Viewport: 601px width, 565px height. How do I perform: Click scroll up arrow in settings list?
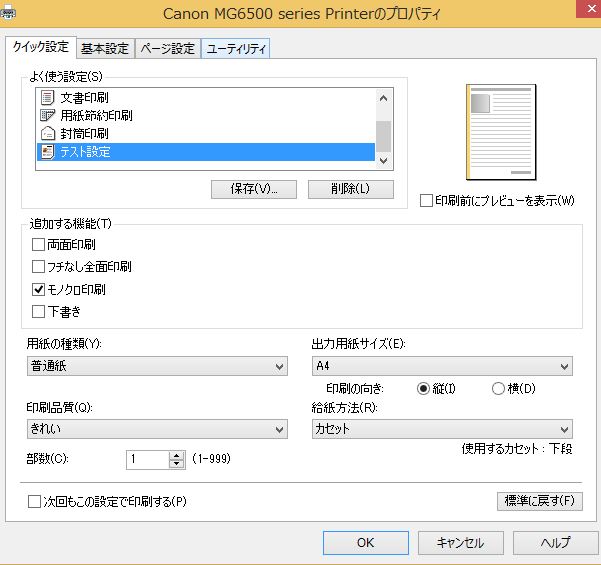click(x=383, y=98)
